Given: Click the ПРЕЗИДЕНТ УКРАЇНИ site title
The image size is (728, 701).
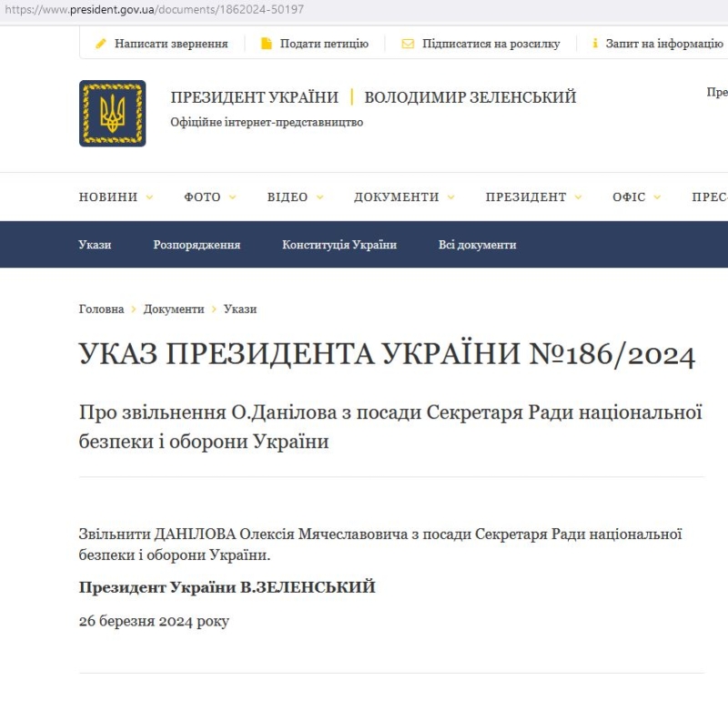Looking at the screenshot, I should point(254,97).
